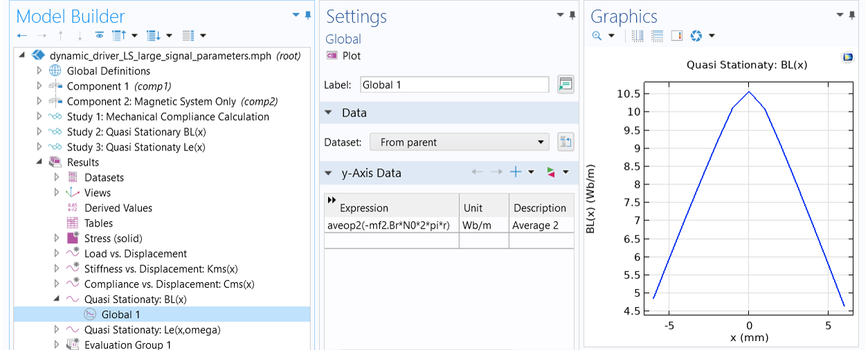Expand the Datasets node in Results
This screenshot has width=868, height=350.
tap(57, 177)
